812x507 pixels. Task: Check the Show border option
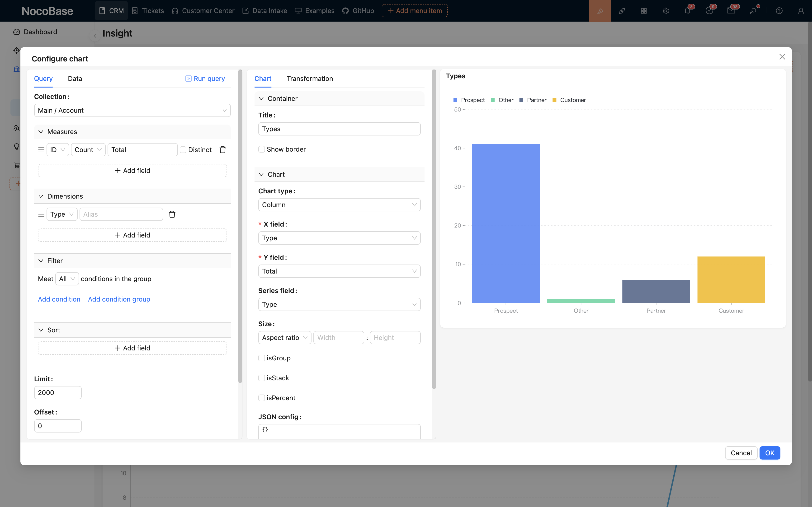pyautogui.click(x=262, y=149)
